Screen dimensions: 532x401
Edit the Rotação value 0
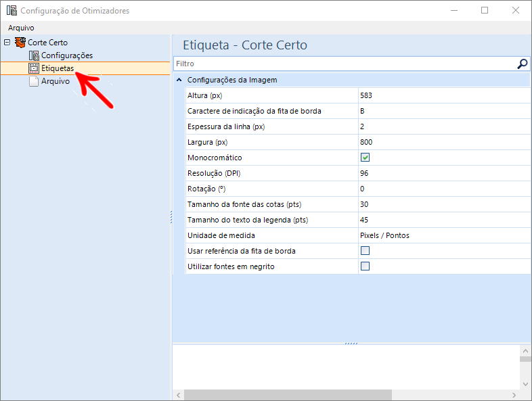(x=445, y=189)
